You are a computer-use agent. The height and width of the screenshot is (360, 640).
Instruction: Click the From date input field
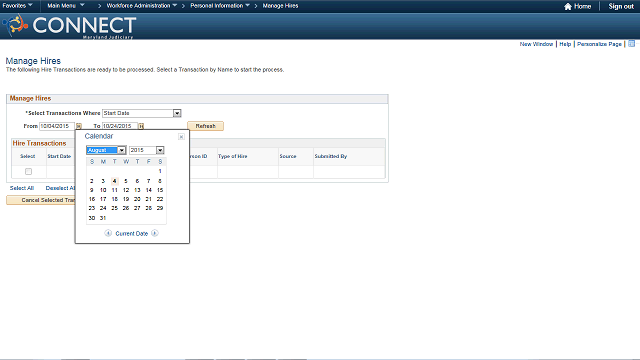pos(57,126)
